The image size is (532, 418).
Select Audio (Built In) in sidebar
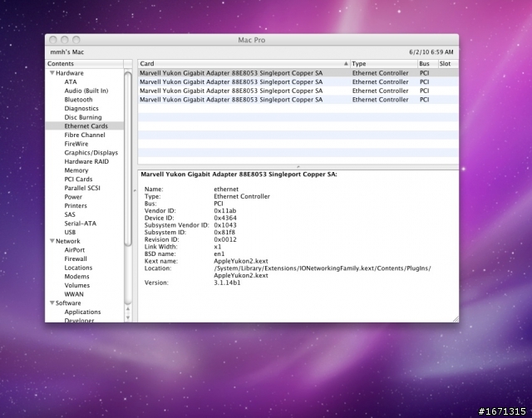[86, 91]
